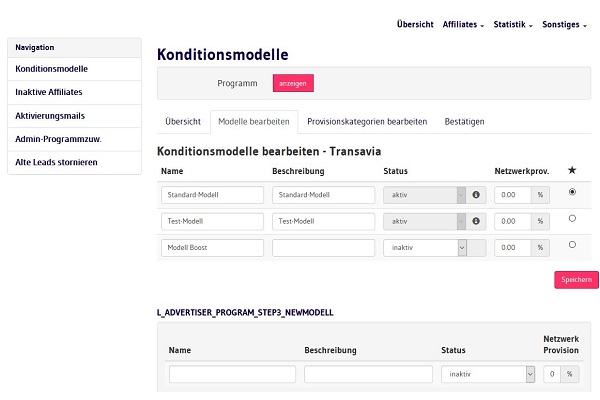Click percent symbol in Standard-Modell row
The width and height of the screenshot is (600, 400).
540,195
